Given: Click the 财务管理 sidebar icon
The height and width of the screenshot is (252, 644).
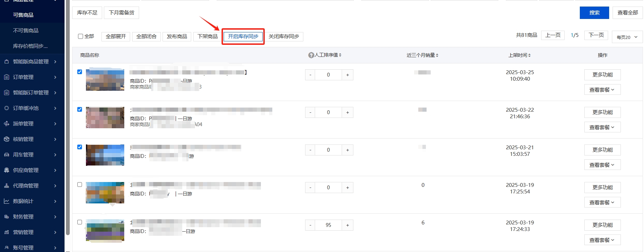Looking at the screenshot, I should click(7, 217).
